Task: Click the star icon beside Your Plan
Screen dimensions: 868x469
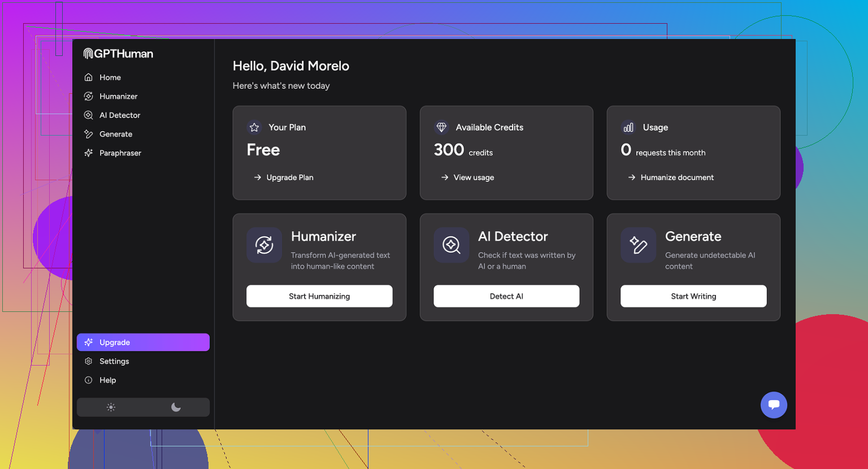Action: 254,128
